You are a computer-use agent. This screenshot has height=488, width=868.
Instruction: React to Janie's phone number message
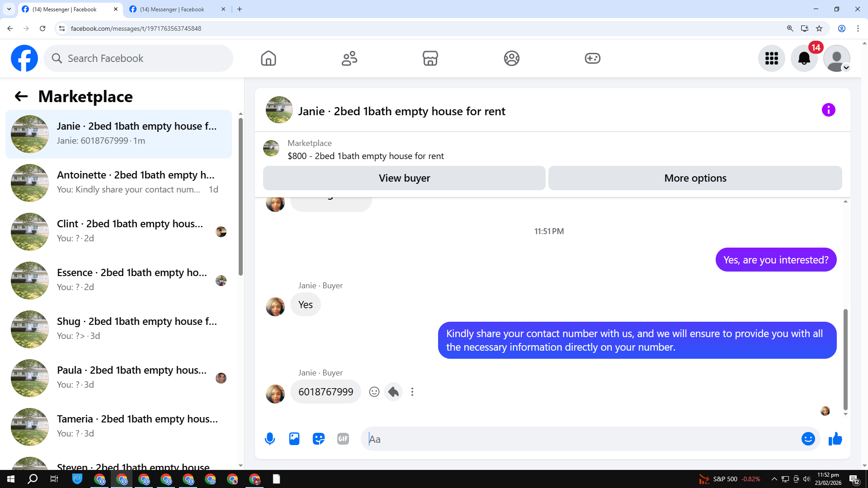point(374,392)
